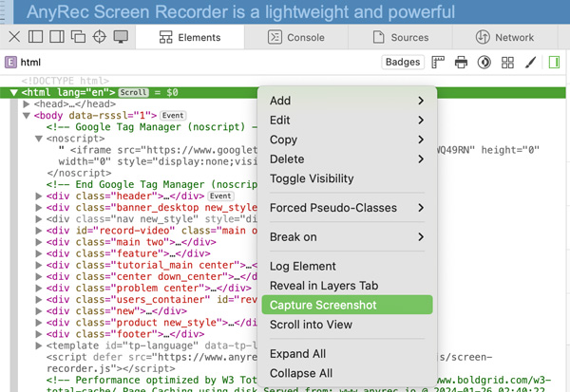This screenshot has width=570, height=392.
Task: Expand the div class="new" node
Action: coord(39,311)
